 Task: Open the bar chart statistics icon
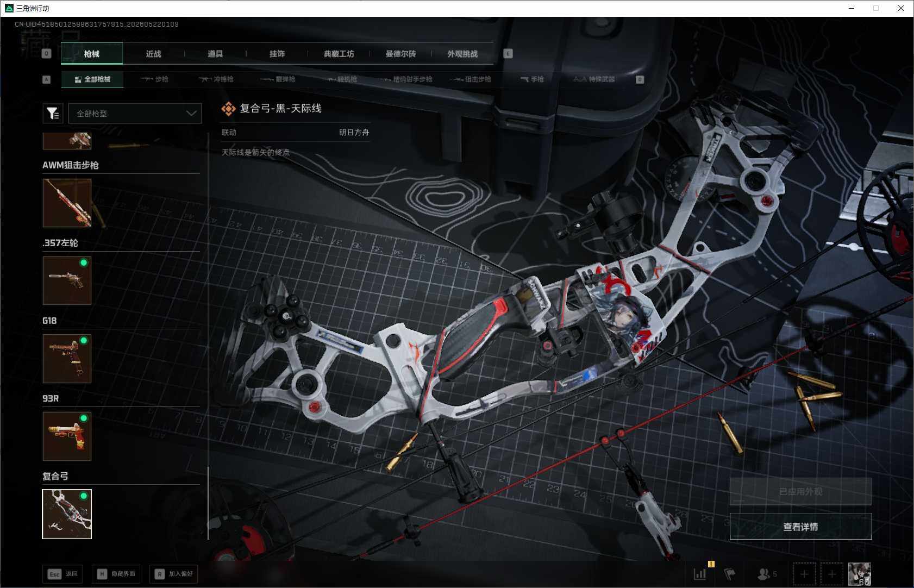click(x=700, y=573)
